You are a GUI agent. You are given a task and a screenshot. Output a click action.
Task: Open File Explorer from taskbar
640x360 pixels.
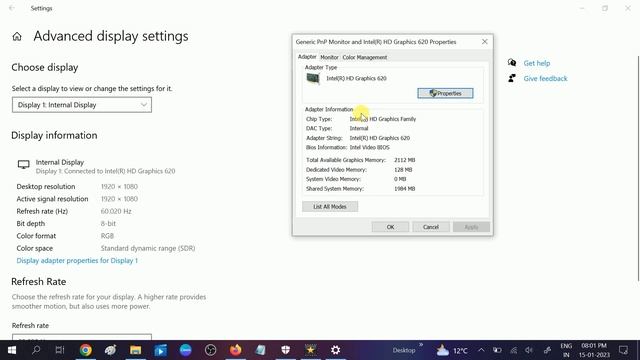pos(136,350)
